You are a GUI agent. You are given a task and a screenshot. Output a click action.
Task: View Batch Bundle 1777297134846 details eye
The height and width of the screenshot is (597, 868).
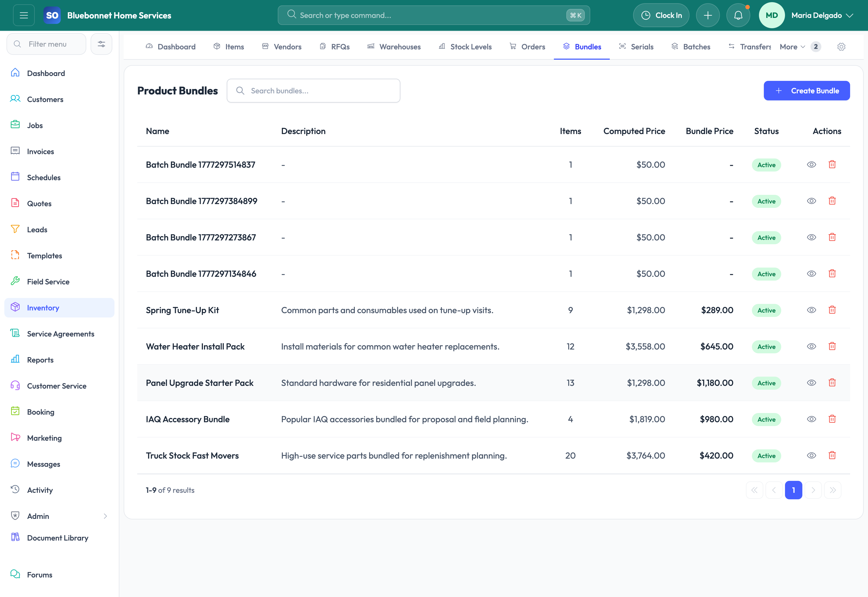click(x=811, y=274)
